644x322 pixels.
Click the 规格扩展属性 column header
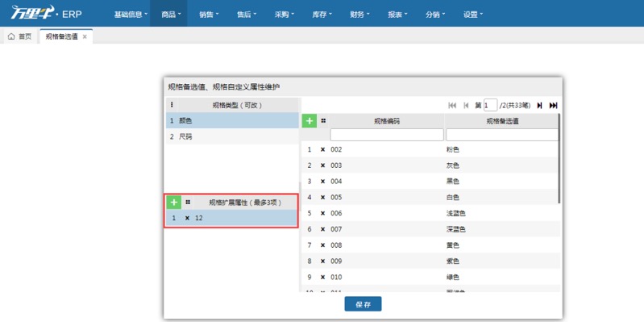246,203
